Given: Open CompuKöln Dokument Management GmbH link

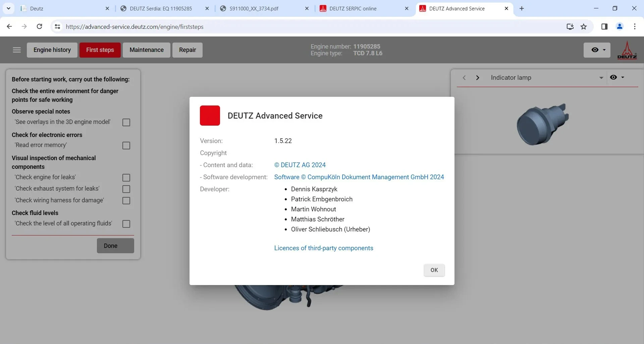Looking at the screenshot, I should [x=359, y=177].
